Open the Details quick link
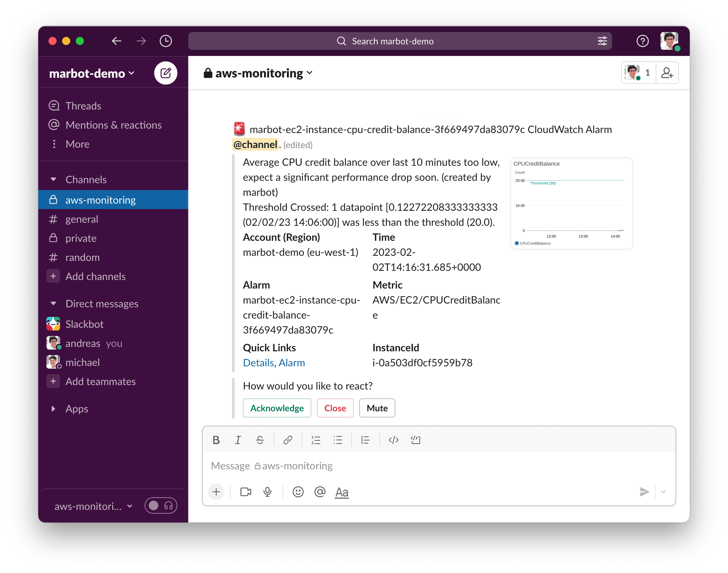Screen dimensions: 728x573 pyautogui.click(x=258, y=363)
